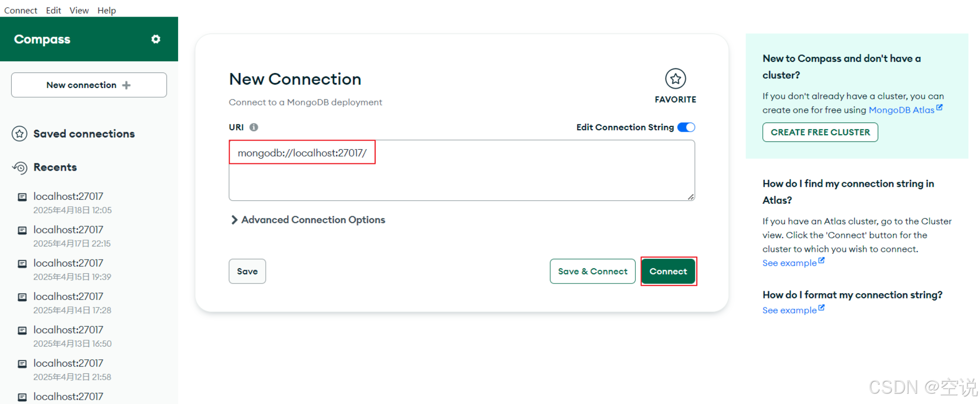Viewport: 980px width, 404px height.
Task: Click the New connection button
Action: (89, 85)
